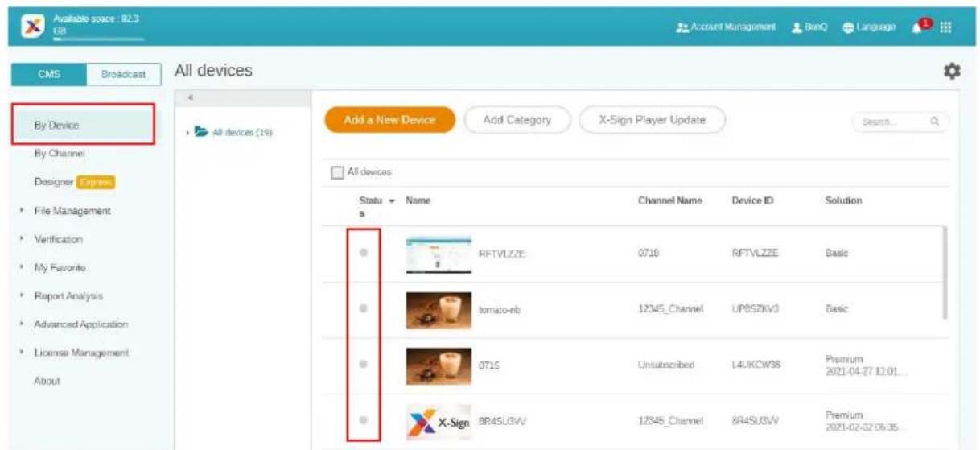The width and height of the screenshot is (980, 450).
Task: Open the apps grid icon
Action: coord(946,27)
